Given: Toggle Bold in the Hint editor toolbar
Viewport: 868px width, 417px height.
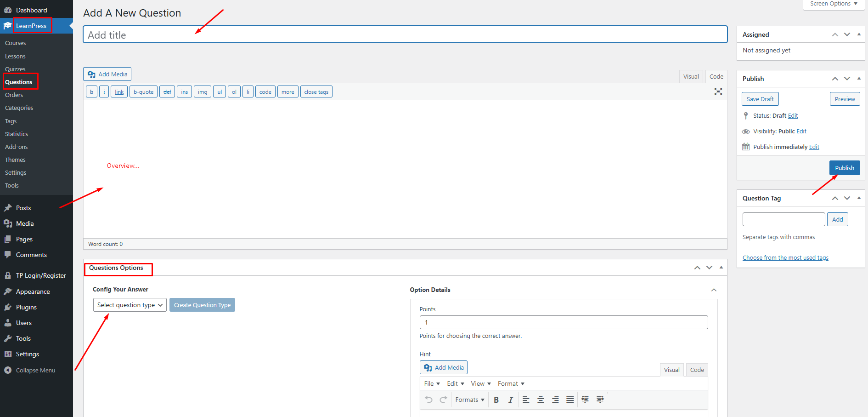Looking at the screenshot, I should click(496, 400).
